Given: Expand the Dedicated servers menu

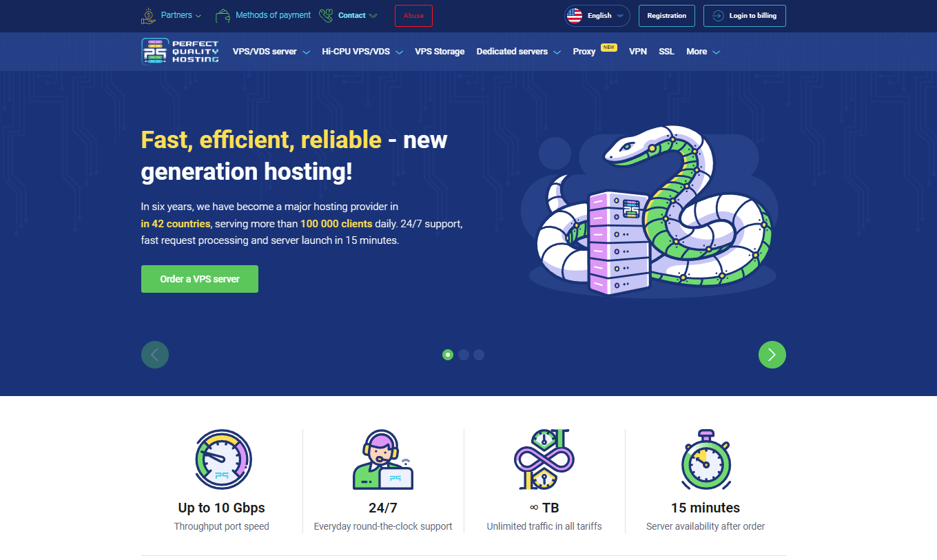Looking at the screenshot, I should [519, 52].
